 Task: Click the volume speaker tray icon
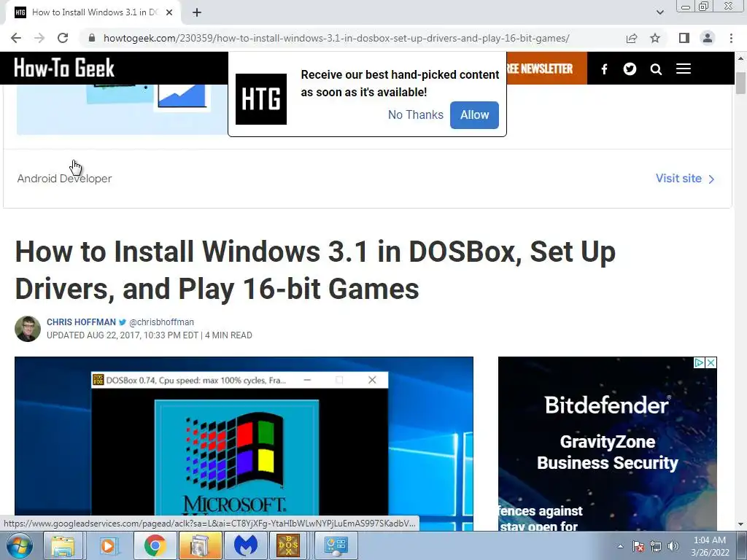[673, 546]
